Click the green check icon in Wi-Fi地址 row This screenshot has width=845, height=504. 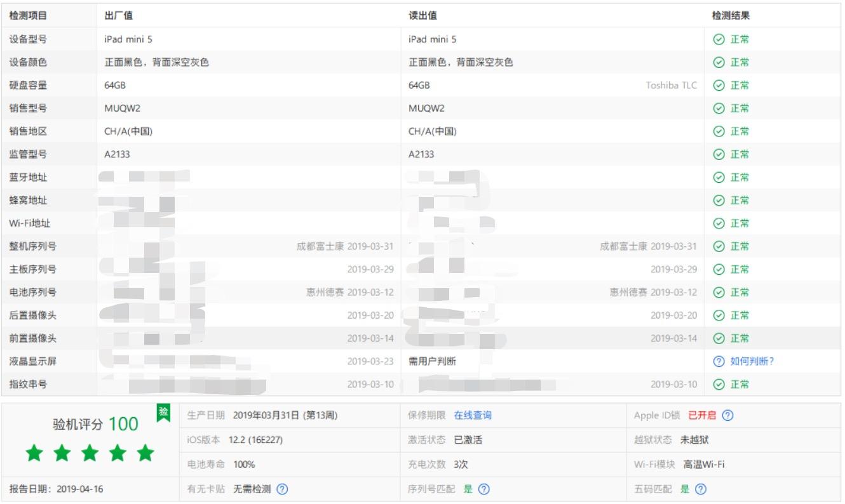tap(719, 223)
